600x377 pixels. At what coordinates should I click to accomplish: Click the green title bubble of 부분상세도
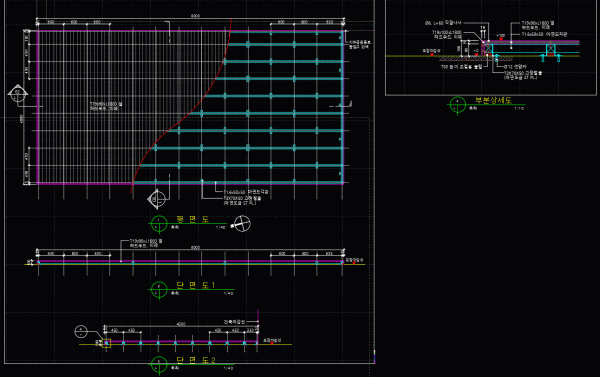click(x=458, y=105)
